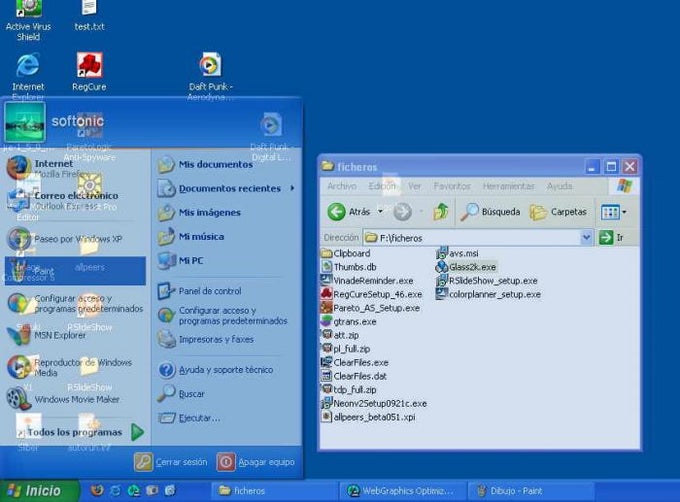The width and height of the screenshot is (680, 502).
Task: Open Paint from Start menu
Action: tap(75, 271)
